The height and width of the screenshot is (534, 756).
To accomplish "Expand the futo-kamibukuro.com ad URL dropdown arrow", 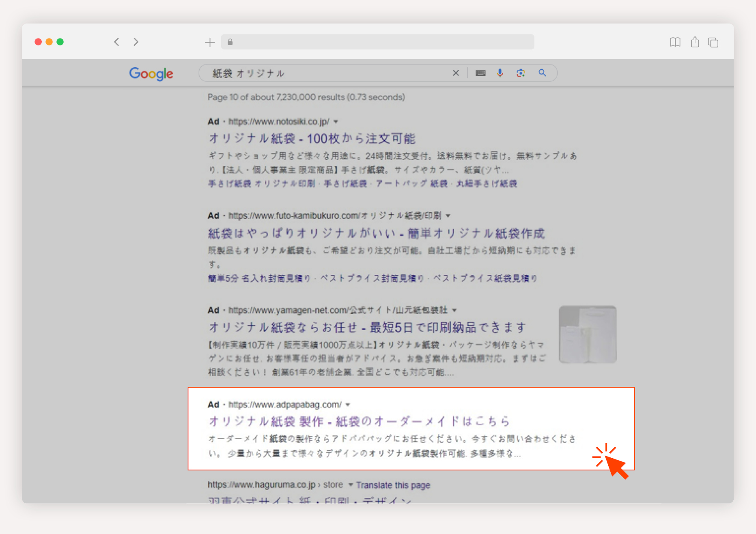I will click(x=448, y=216).
